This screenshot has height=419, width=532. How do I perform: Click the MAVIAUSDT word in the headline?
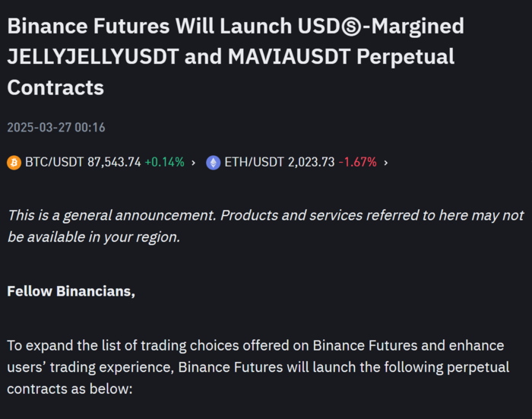pos(289,56)
